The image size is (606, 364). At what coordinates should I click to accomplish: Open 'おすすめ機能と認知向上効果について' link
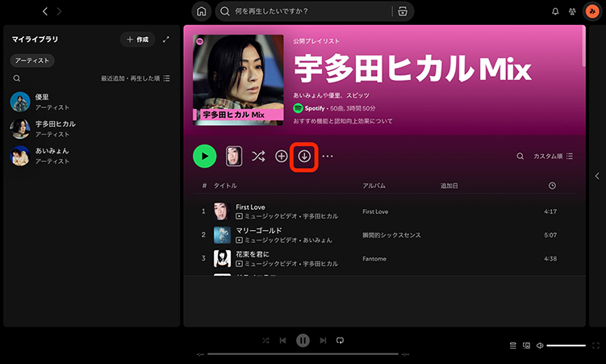tap(343, 121)
